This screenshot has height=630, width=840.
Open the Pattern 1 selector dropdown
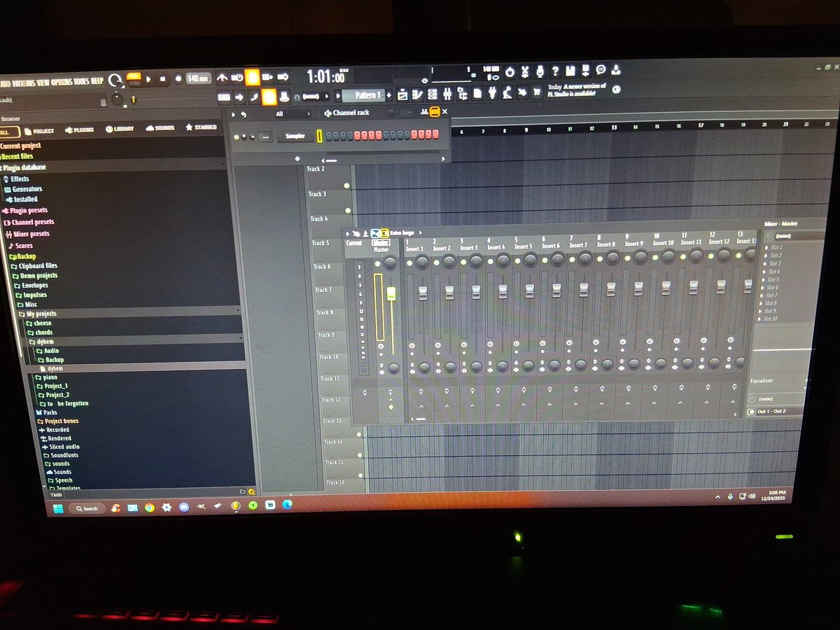(364, 95)
